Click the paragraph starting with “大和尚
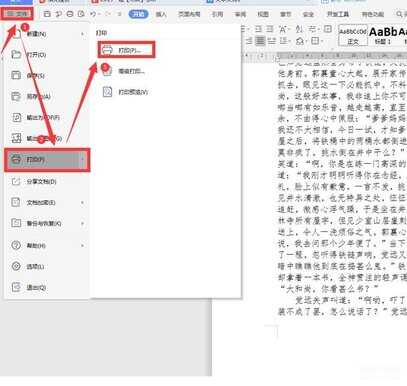This screenshot has width=407, height=386. (x=329, y=288)
